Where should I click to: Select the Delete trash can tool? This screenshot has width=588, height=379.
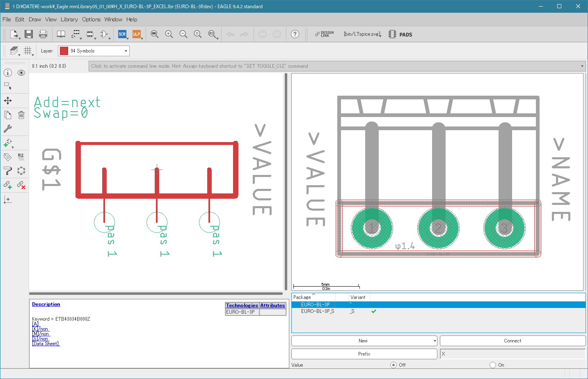pos(21,115)
